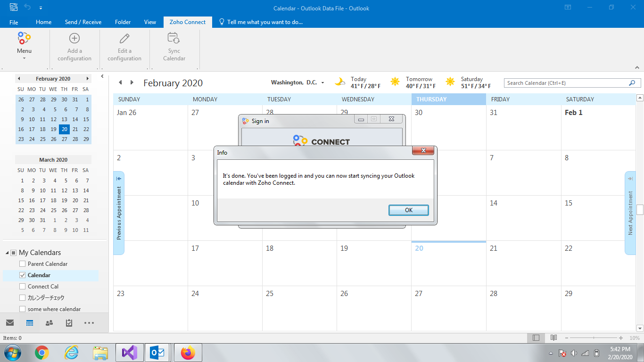Click Add a configuration icon
Image resolution: width=644 pixels, height=362 pixels.
(74, 39)
